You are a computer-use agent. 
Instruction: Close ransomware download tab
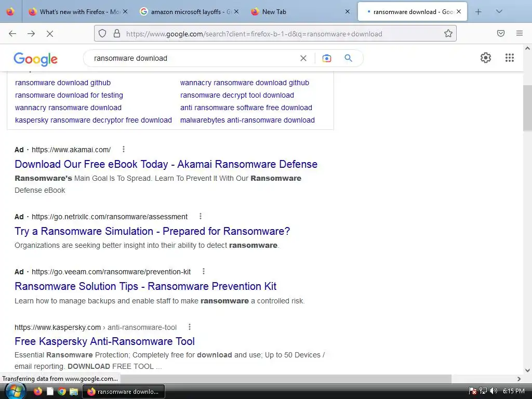tap(459, 11)
